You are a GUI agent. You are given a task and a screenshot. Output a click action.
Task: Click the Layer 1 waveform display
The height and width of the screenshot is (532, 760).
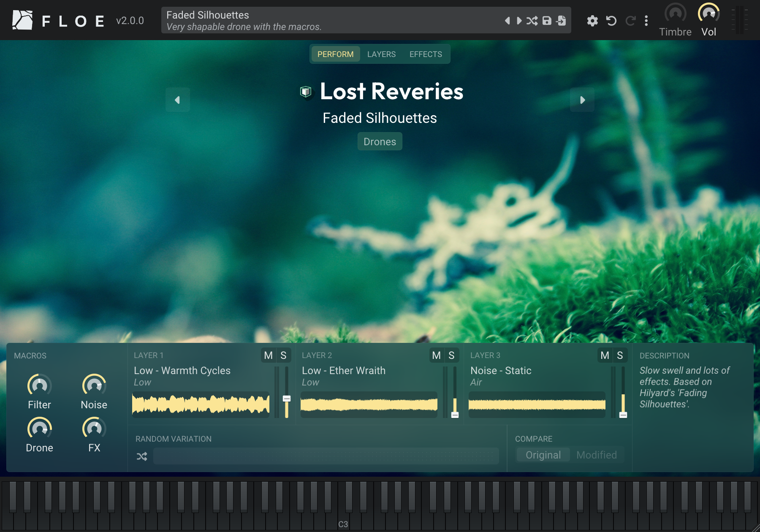[x=201, y=404]
